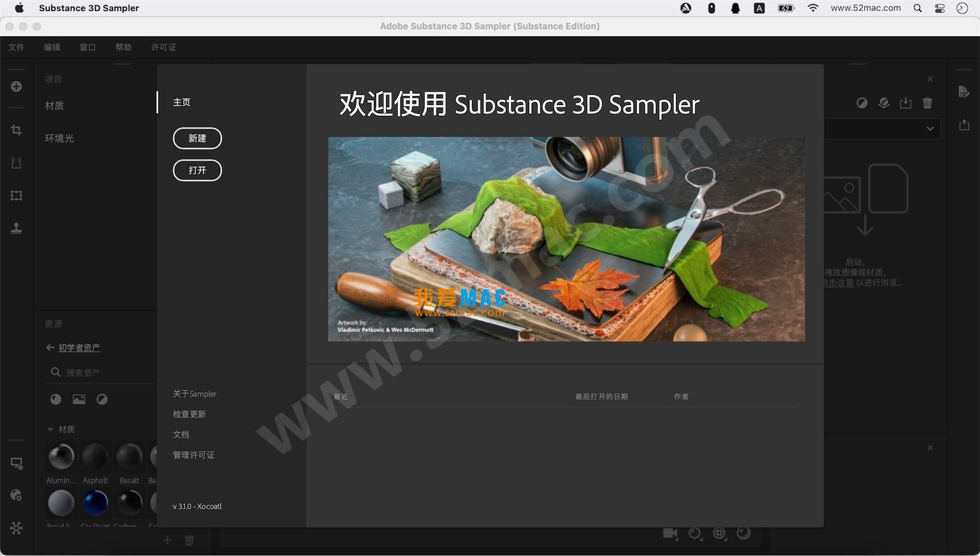The image size is (980, 556).
Task: Click the 打开 button
Action: coord(197,170)
